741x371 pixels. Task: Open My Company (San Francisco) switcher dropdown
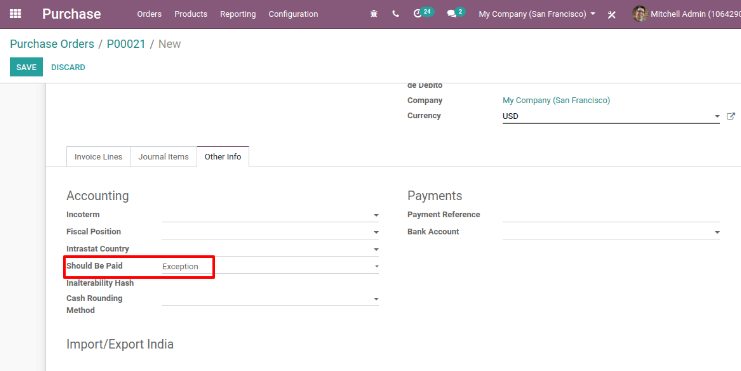click(x=537, y=14)
